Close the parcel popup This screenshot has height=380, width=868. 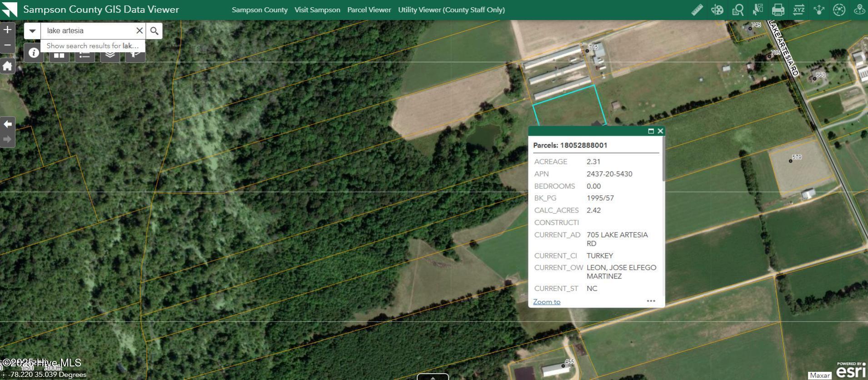click(660, 131)
